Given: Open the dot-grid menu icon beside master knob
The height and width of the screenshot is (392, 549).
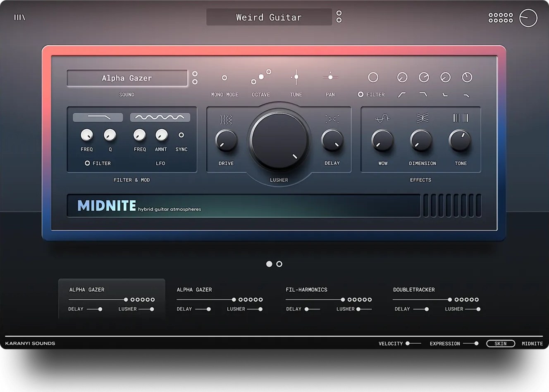Looking at the screenshot, I should tap(501, 17).
